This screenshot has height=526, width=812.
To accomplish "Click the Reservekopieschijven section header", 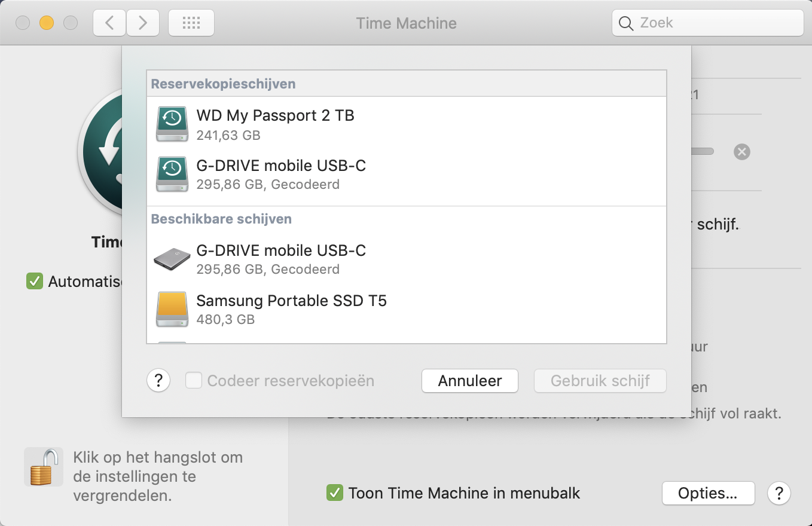I will (x=223, y=84).
